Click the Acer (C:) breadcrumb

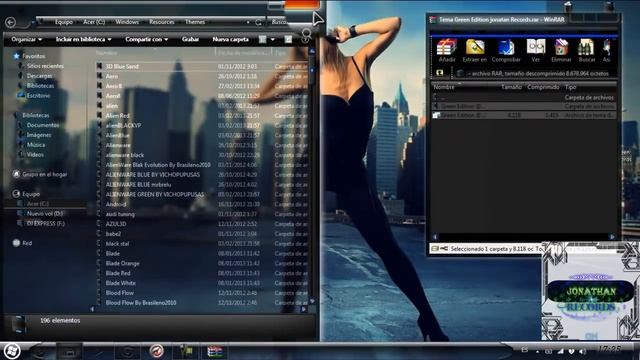[94, 22]
